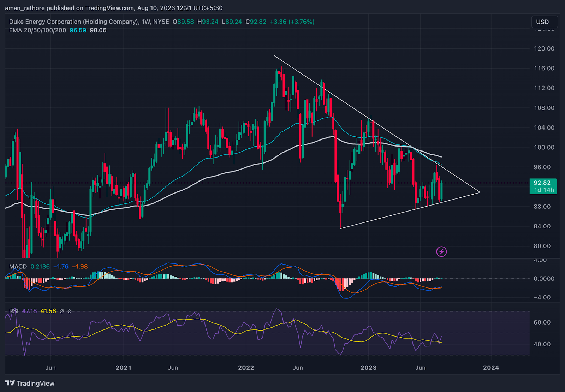Image resolution: width=565 pixels, height=392 pixels.
Task: Click the MACD histogram value 0.2136
Action: tap(40, 267)
